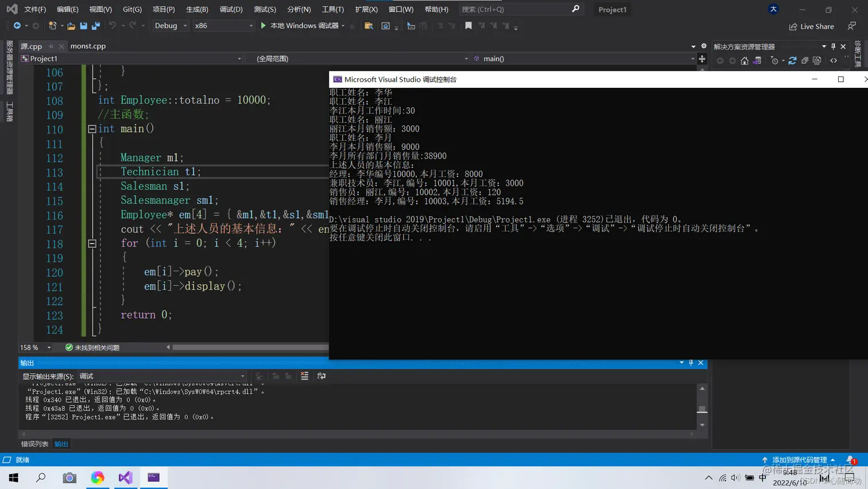Click the green start debugging arrow
Screen dimensions: 868x489
263,26
